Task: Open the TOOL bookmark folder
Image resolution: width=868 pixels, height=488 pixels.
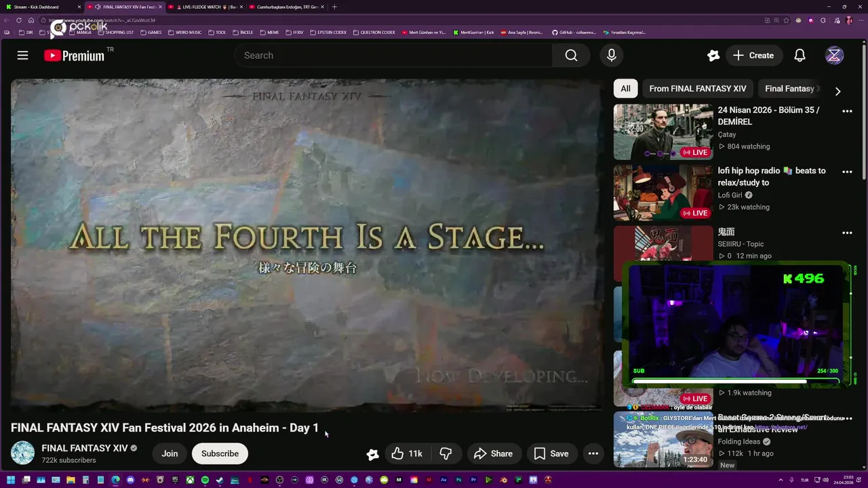Action: (218, 33)
